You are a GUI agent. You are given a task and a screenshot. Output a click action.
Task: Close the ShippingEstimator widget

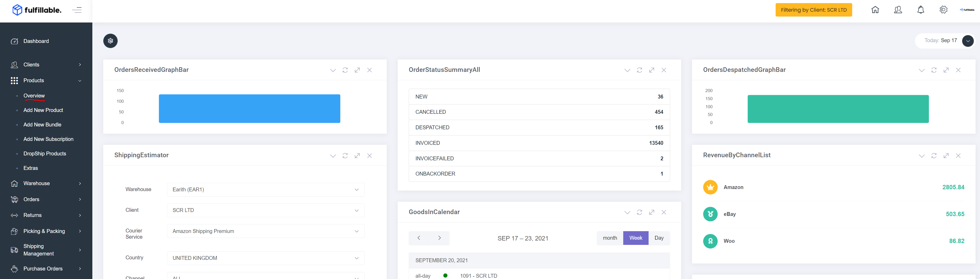[369, 155]
